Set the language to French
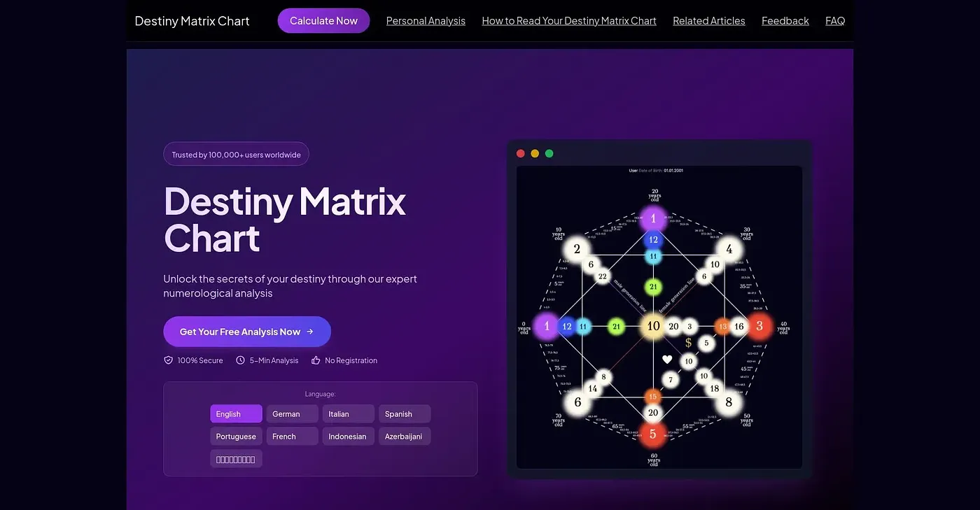980x510 pixels. point(292,437)
